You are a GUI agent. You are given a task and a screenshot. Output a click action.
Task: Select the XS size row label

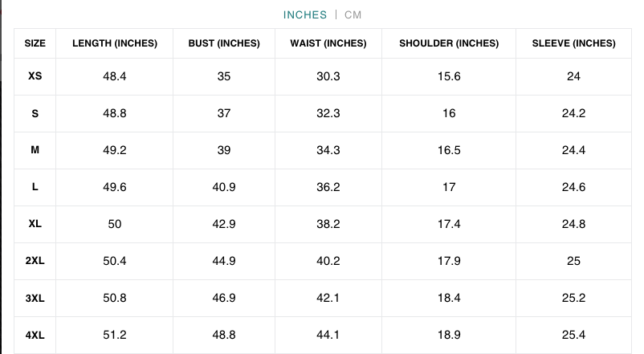pos(35,76)
